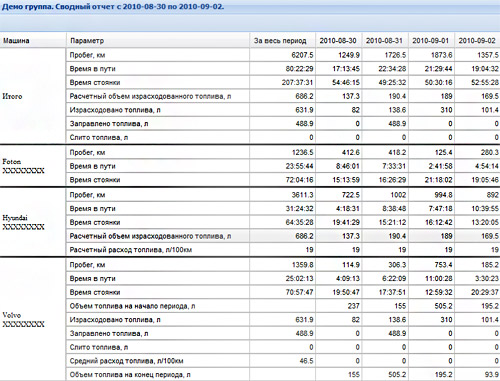Click Пробег, км in the Volvo group

(87, 265)
